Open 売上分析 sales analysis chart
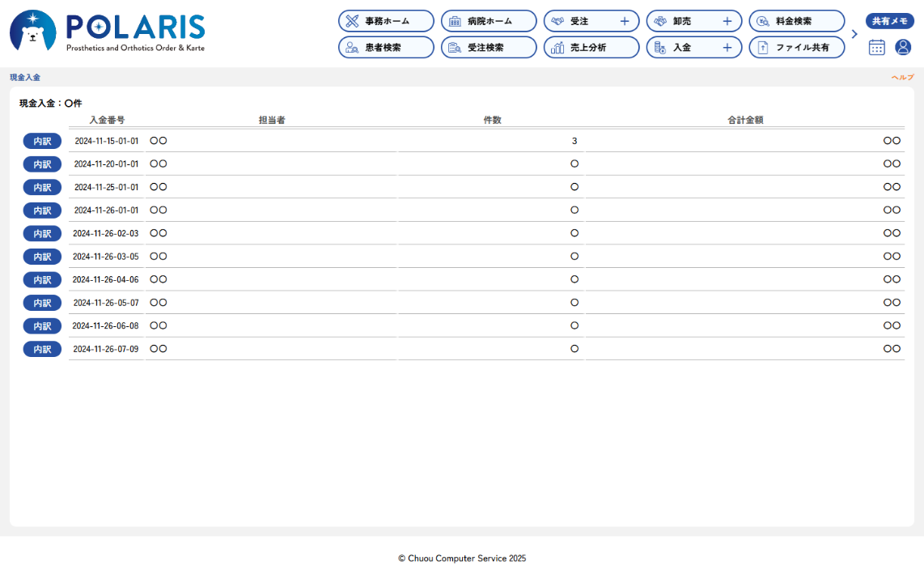The width and height of the screenshot is (924, 578). pos(591,48)
